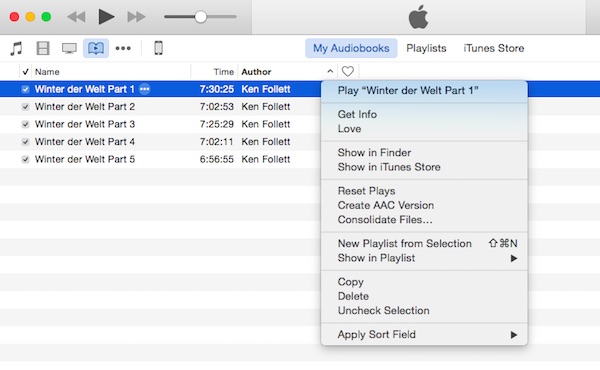
Task: Click the Apple logo in the display
Action: 418,17
